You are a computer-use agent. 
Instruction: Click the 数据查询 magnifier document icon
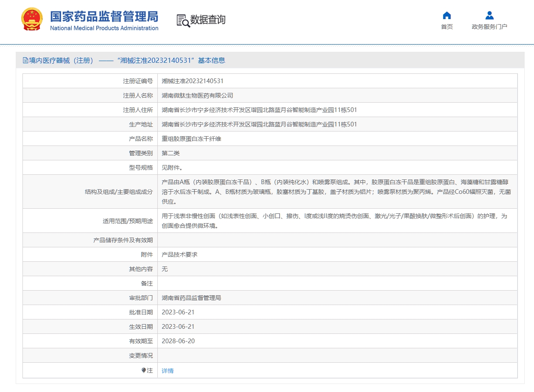coord(183,20)
